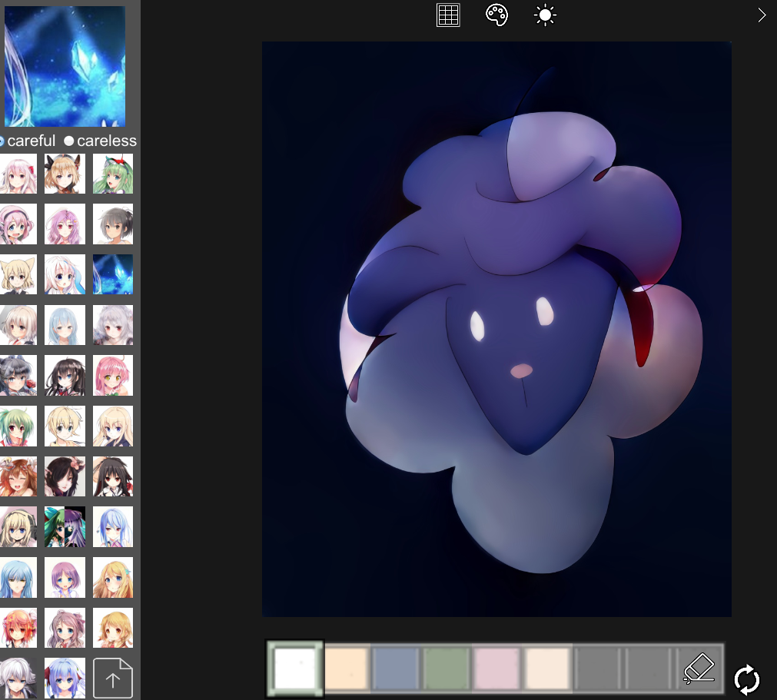Choose the pink-haired girl with green eyes thumbnail
Viewport: 777px width, 700px height.
click(x=113, y=376)
